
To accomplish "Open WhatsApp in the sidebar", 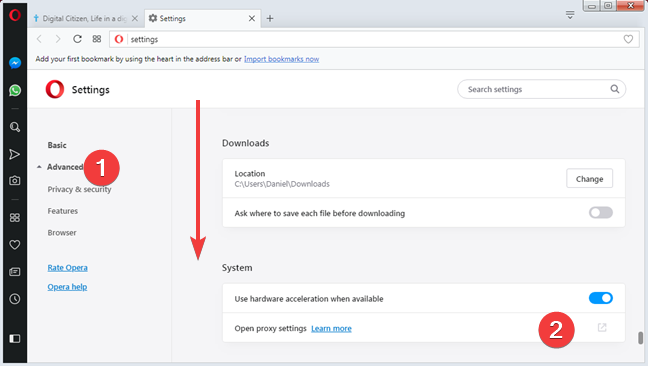I will coord(15,90).
